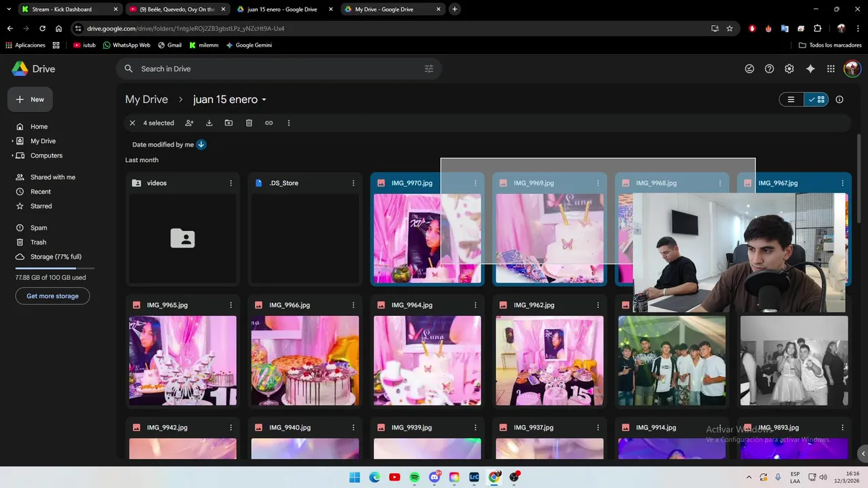Open Drive search filter options icon
The width and height of the screenshot is (868, 488).
(429, 68)
